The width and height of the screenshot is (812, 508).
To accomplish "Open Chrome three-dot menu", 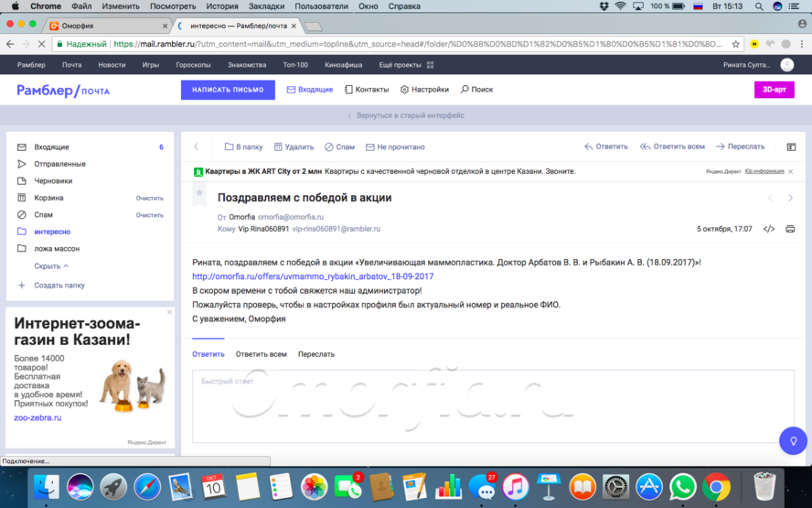I will pos(802,44).
